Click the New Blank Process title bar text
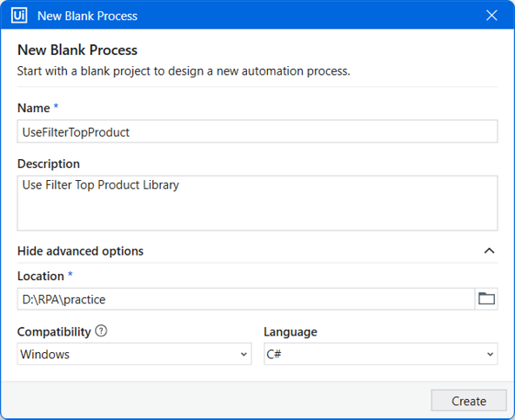This screenshot has height=420, width=515. coord(87,16)
